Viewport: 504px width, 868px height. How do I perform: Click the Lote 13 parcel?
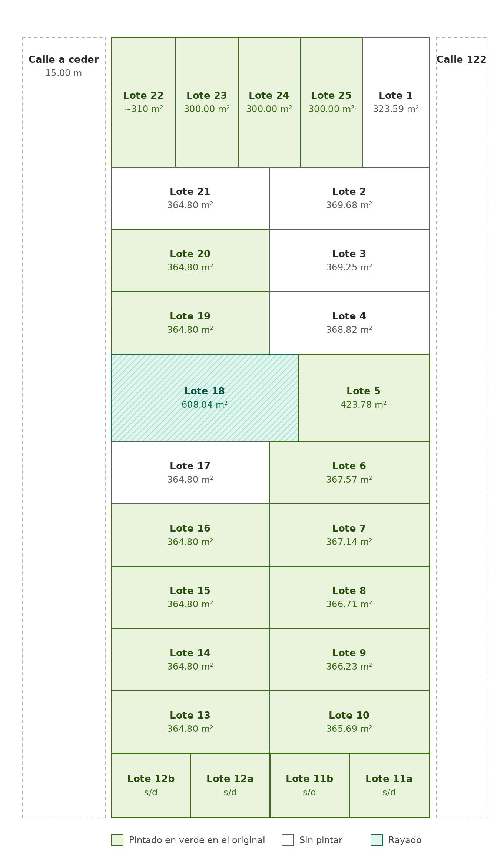pos(190,722)
